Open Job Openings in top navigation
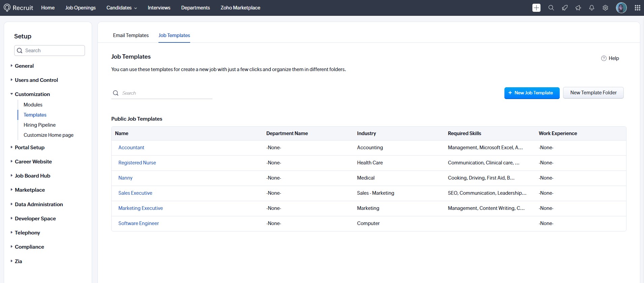The width and height of the screenshot is (644, 283). [x=81, y=8]
